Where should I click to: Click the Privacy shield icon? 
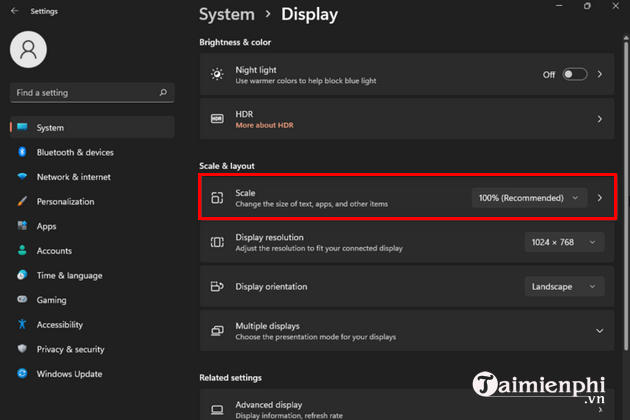tap(22, 348)
